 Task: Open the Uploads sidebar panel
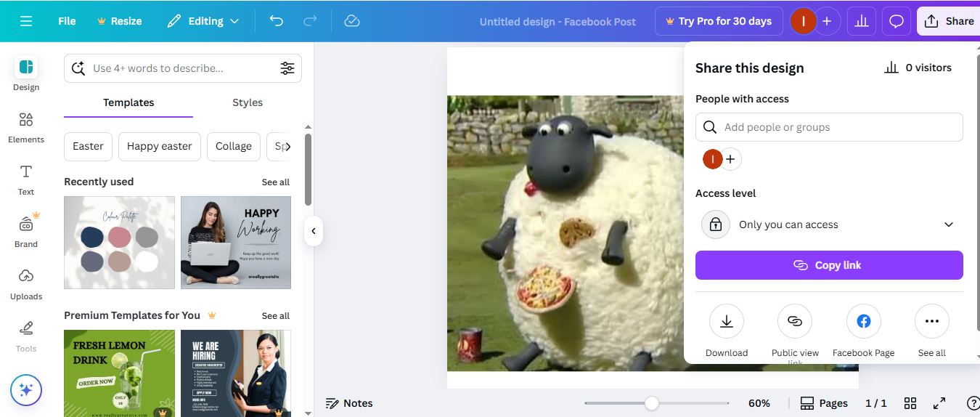(26, 283)
